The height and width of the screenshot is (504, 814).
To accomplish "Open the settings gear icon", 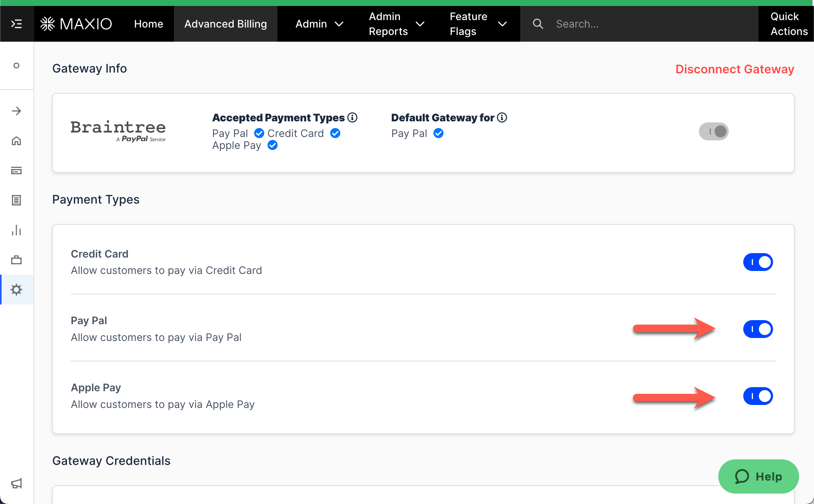I will 16,290.
